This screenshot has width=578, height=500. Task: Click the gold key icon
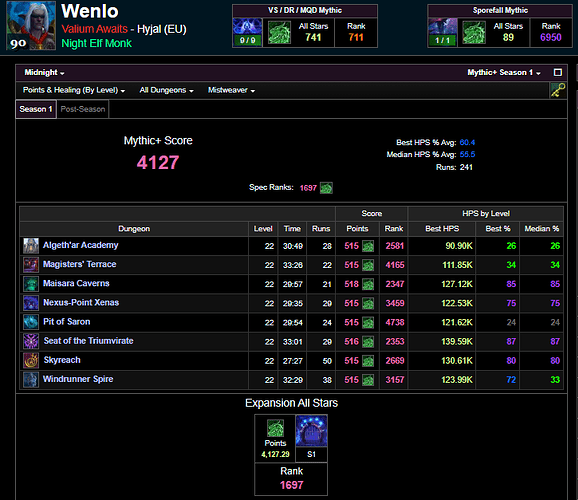(x=558, y=90)
